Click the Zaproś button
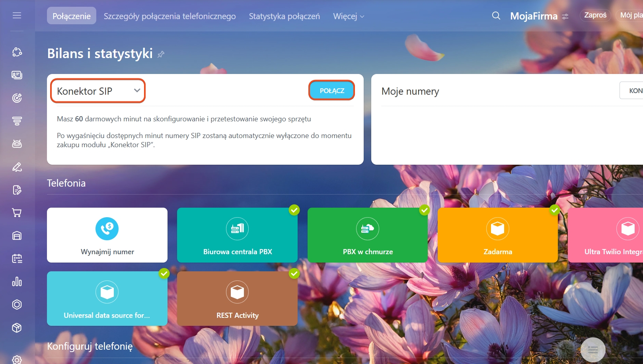 [595, 15]
